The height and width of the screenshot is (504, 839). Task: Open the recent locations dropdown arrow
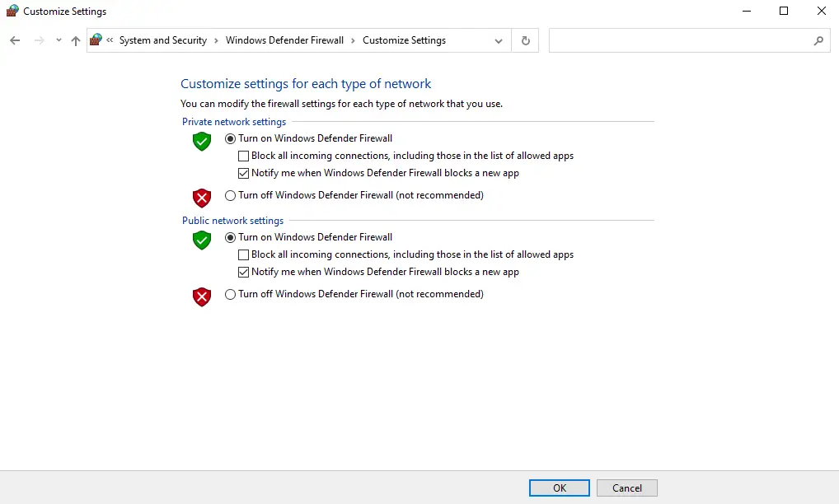[59, 40]
